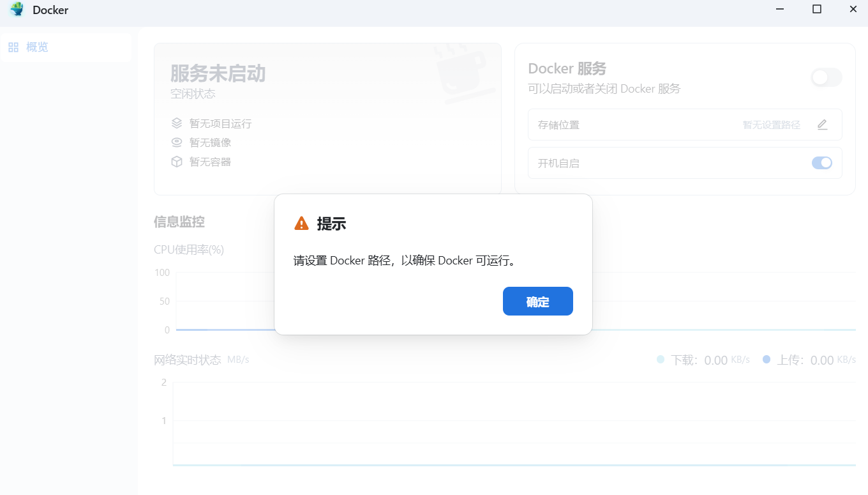
Task: Click the 暂无设置路径 storage path field
Action: 771,125
